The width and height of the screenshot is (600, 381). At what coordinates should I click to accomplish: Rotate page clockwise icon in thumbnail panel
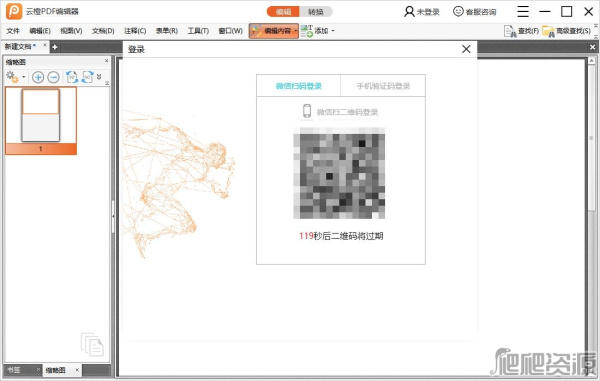[87, 77]
